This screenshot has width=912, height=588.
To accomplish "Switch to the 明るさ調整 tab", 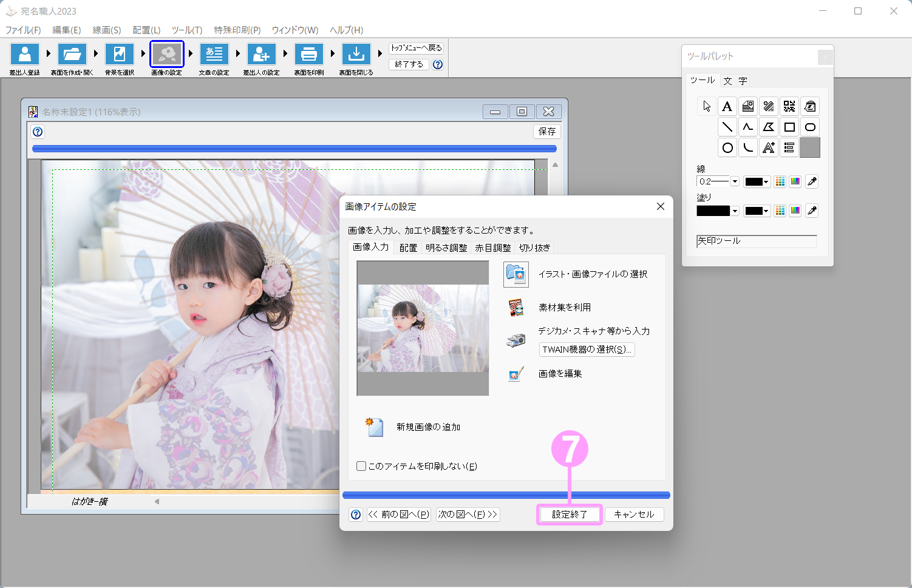I will [x=446, y=248].
